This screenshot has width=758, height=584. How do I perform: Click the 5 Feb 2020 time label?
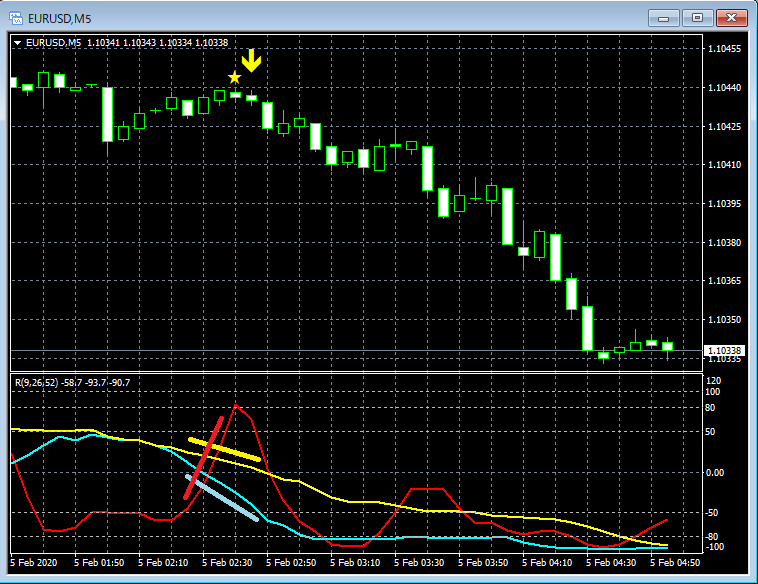click(33, 563)
